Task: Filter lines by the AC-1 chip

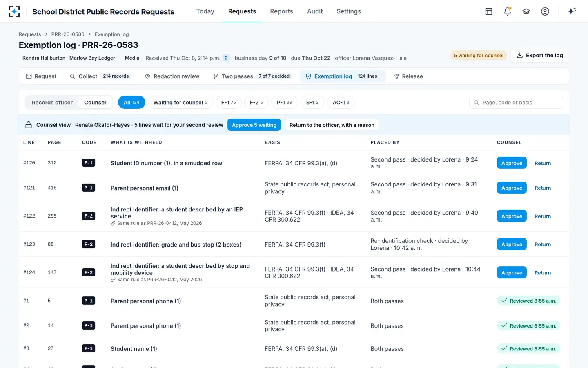Action: 341,103
